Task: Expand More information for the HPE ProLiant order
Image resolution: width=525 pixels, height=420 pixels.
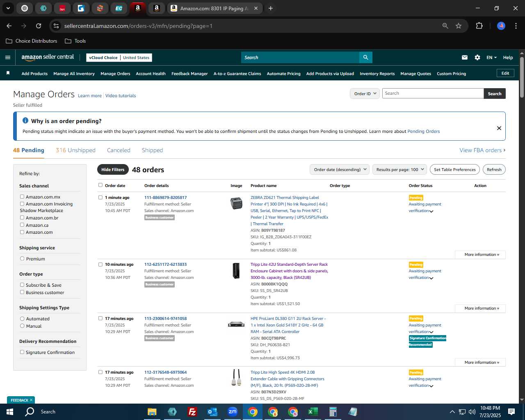Action: 480,363
